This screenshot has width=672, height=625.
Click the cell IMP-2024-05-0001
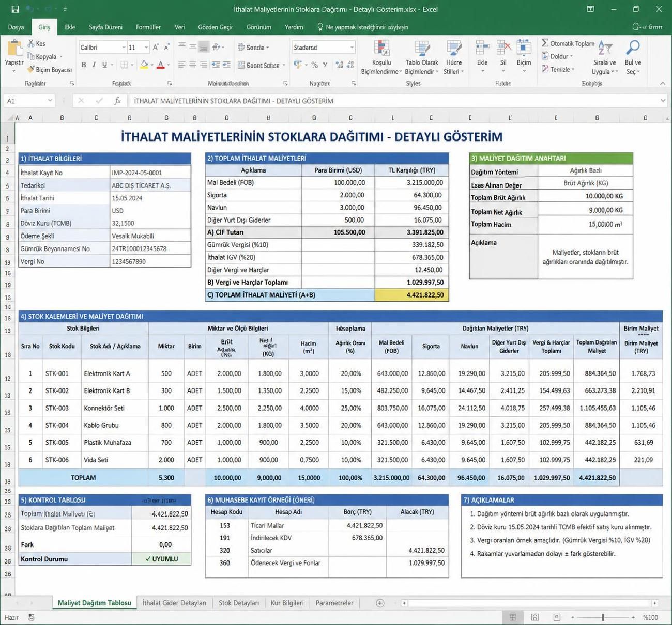click(150, 173)
